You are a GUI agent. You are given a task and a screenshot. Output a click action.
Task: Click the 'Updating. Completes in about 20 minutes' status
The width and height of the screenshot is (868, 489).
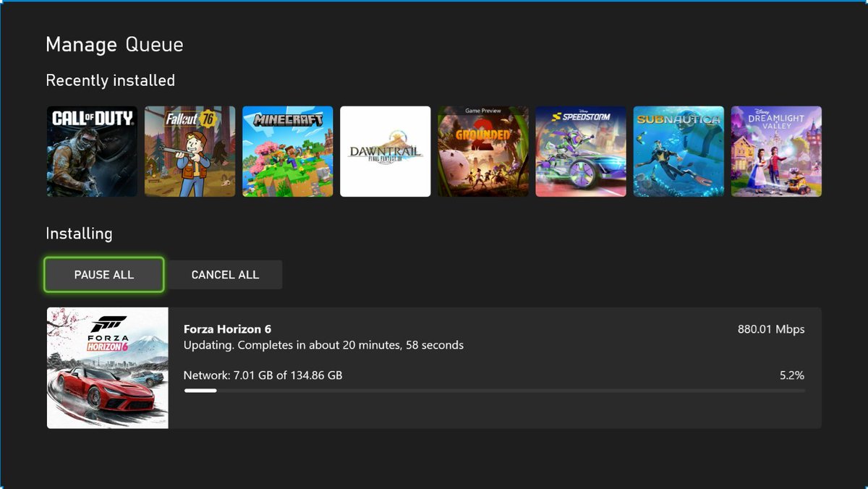pyautogui.click(x=323, y=345)
